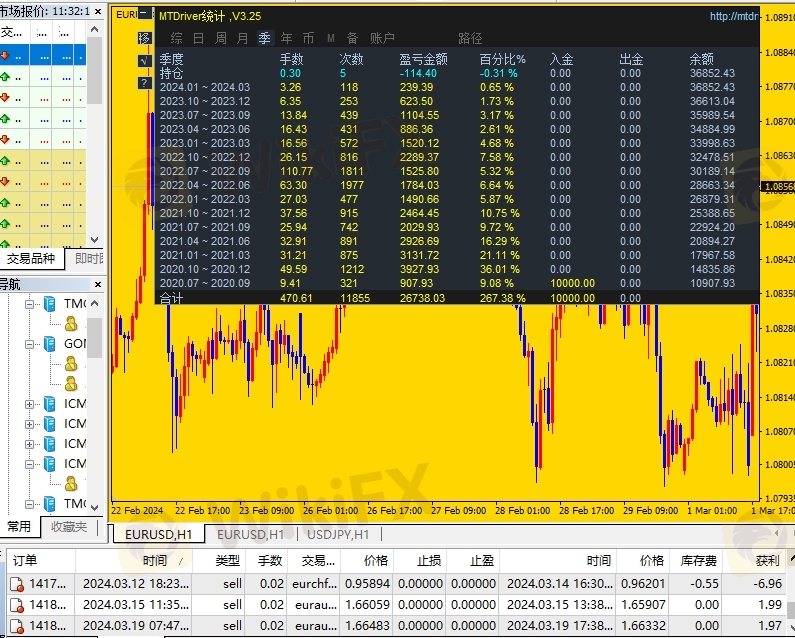The image size is (795, 638).
Task: Close the 导航 Navigator panel
Action: click(x=98, y=285)
